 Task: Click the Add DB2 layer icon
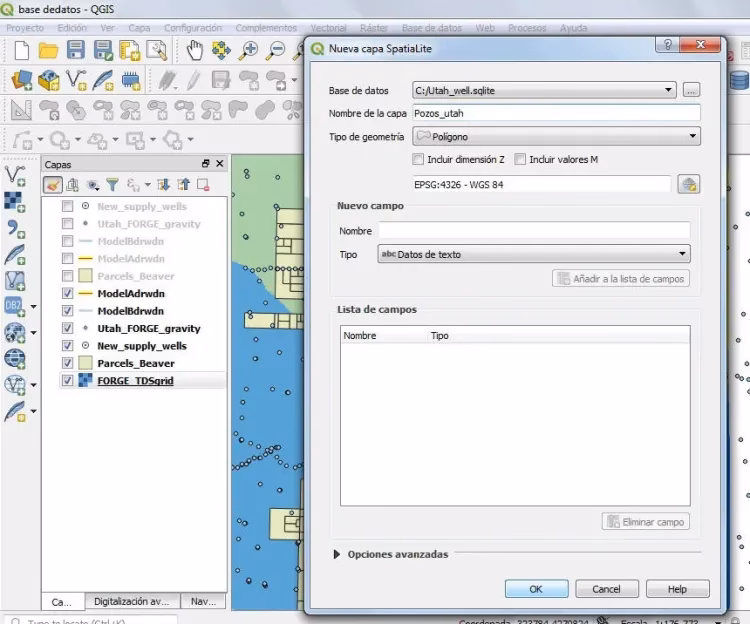[14, 307]
